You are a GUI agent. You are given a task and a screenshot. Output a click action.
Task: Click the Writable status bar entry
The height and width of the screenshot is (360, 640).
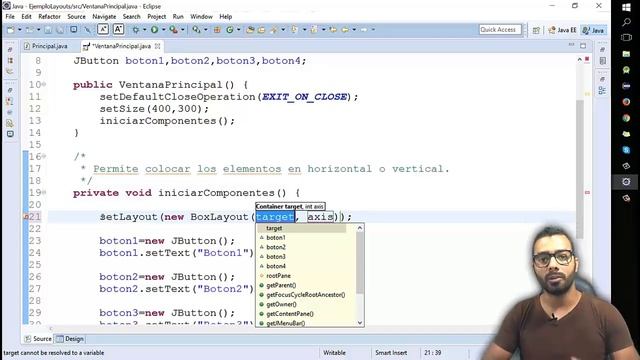pos(334,353)
